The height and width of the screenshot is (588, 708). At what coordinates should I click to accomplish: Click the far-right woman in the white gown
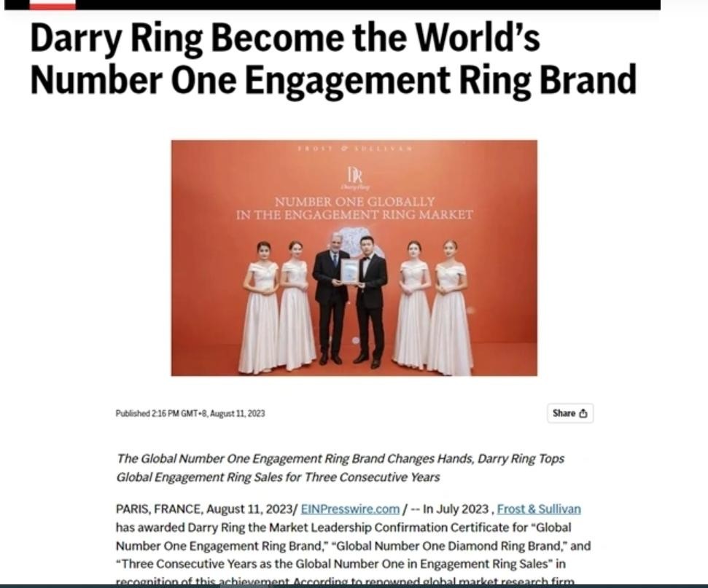[450, 307]
